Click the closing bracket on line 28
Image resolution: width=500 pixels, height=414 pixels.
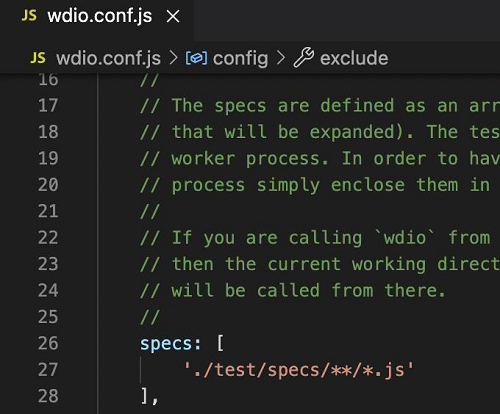point(144,396)
